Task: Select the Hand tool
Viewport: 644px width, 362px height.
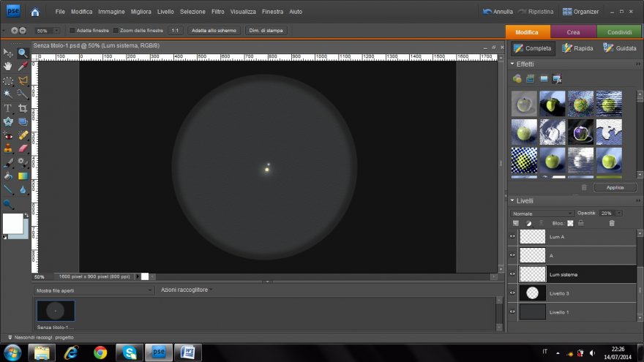Action: [8, 66]
